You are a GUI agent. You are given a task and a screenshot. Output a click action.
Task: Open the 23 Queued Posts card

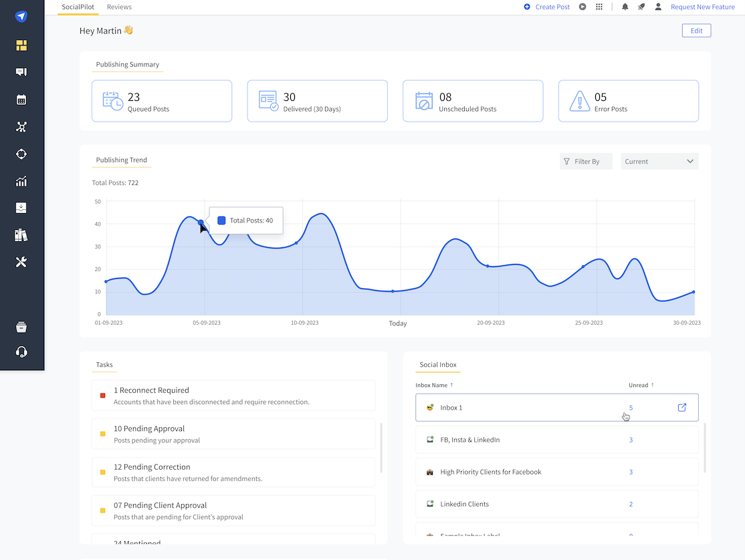pyautogui.click(x=162, y=101)
